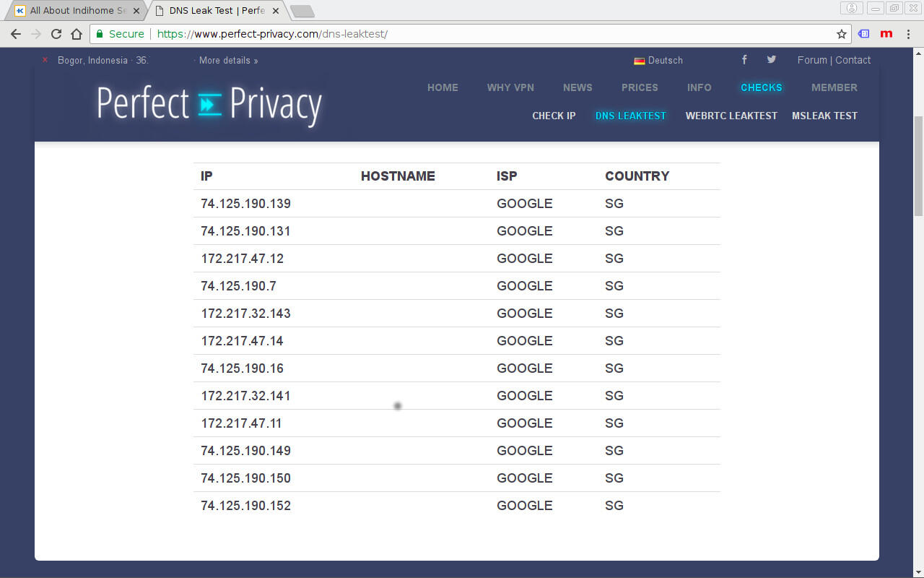The height and width of the screenshot is (578, 924).
Task: Click SG in the 74.125.190.152 row
Action: tap(614, 506)
